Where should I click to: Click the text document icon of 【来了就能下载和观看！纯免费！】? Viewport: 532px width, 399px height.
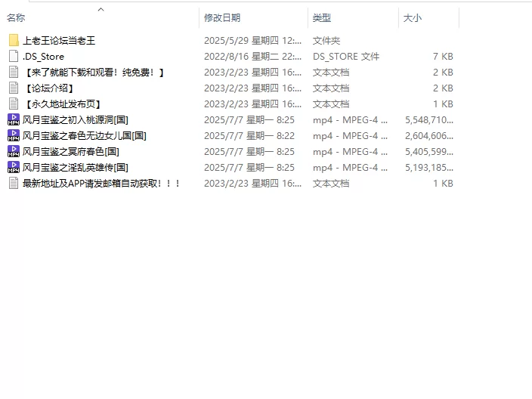click(x=14, y=73)
